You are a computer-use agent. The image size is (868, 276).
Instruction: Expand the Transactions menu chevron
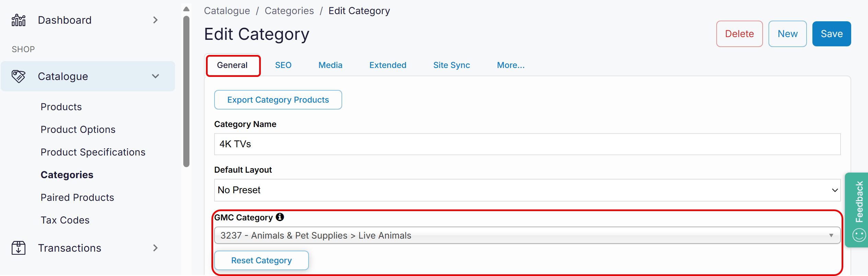pyautogui.click(x=155, y=248)
